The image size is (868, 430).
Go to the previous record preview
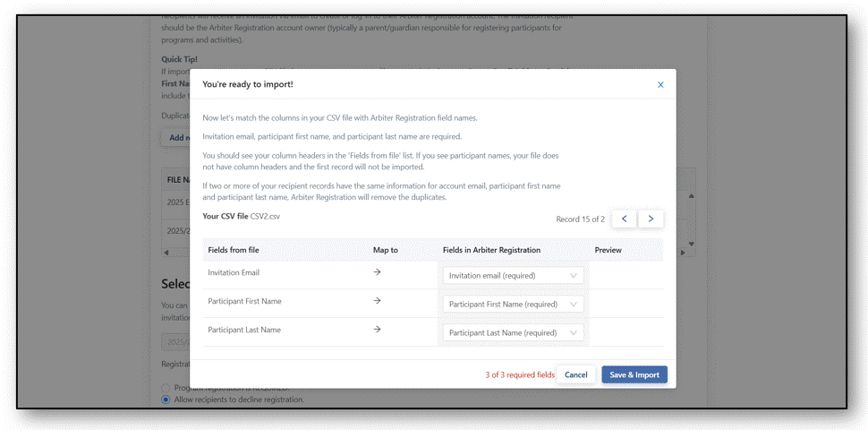point(624,219)
